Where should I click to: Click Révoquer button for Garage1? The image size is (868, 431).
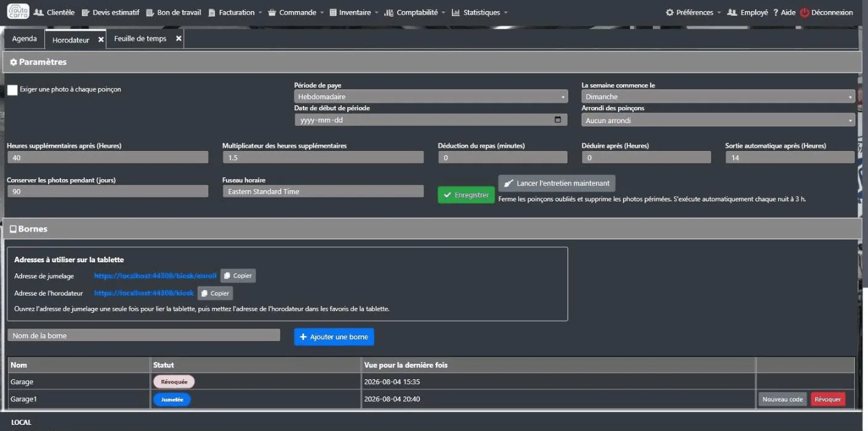point(828,399)
